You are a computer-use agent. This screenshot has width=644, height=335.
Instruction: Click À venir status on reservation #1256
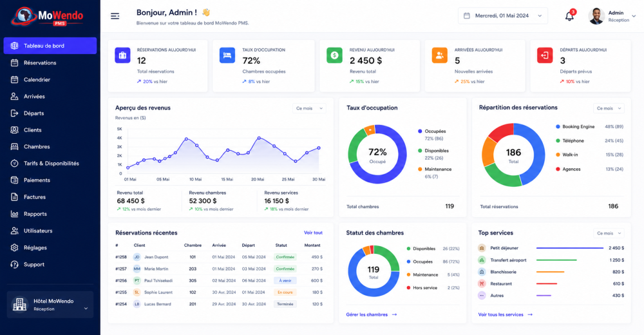point(285,281)
